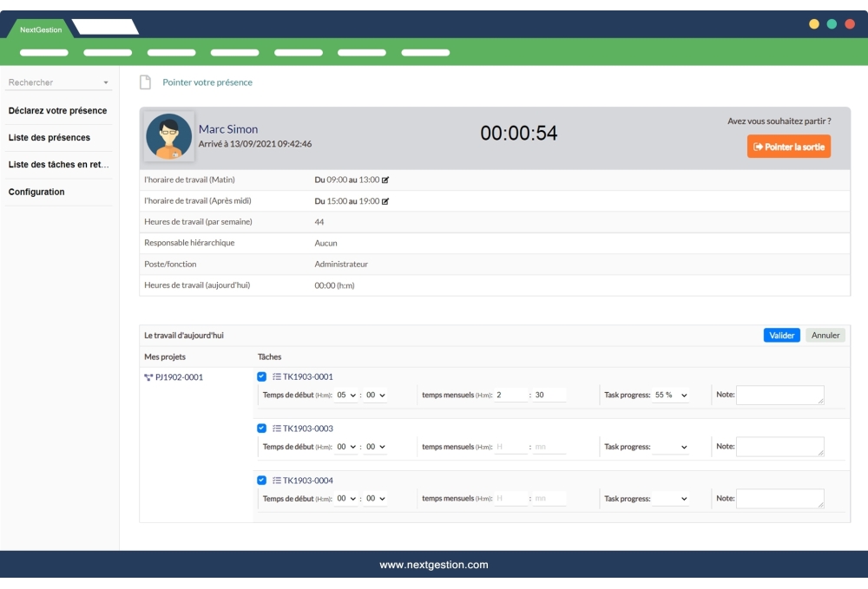The width and height of the screenshot is (868, 589).
Task: Open the start hour dropdown for TK1903-0001
Action: pyautogui.click(x=346, y=395)
